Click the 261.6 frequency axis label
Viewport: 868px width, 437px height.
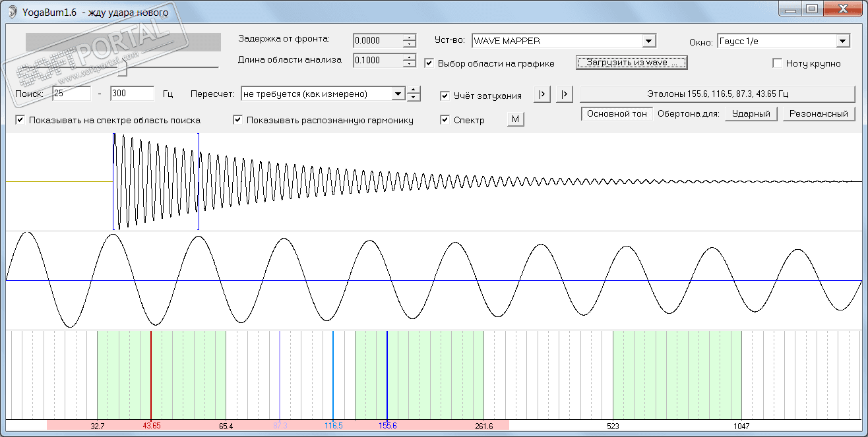tap(484, 426)
